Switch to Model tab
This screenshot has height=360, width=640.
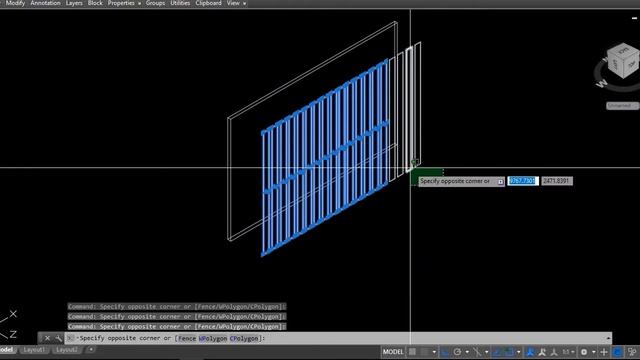tap(7, 350)
